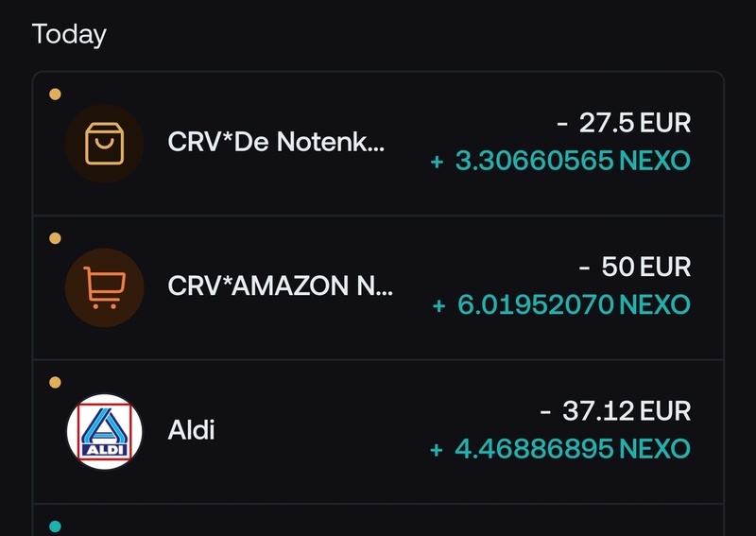This screenshot has width=756, height=536.
Task: Click yellow status dot above Aldi logo
Action: (x=55, y=382)
